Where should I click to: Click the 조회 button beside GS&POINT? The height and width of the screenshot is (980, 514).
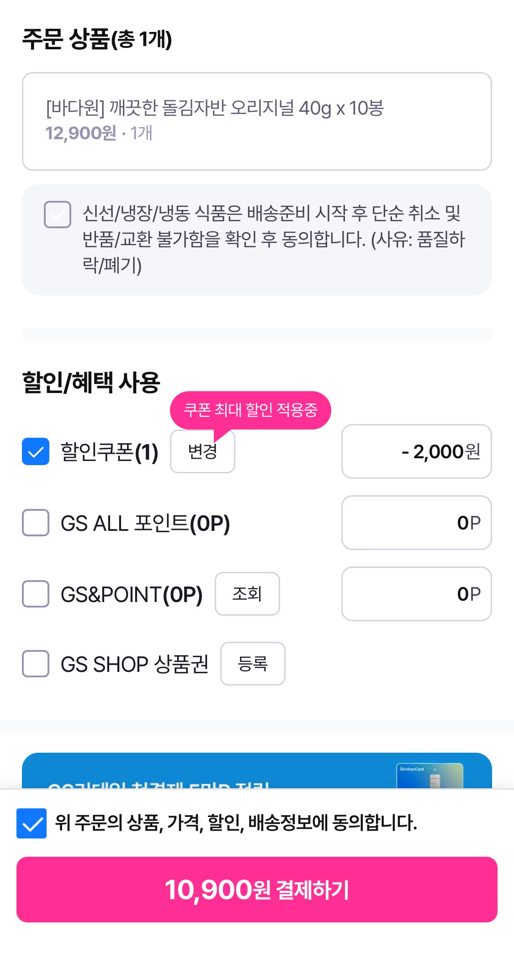coord(247,594)
